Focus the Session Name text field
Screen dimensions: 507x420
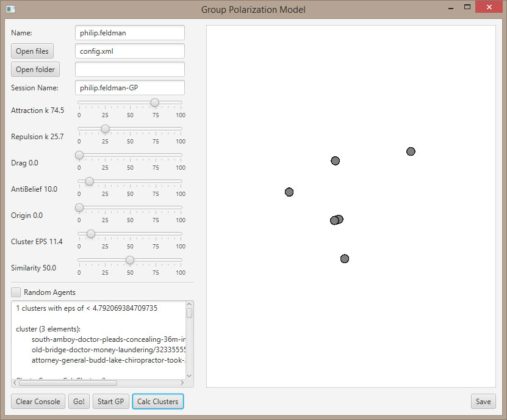pyautogui.click(x=129, y=88)
